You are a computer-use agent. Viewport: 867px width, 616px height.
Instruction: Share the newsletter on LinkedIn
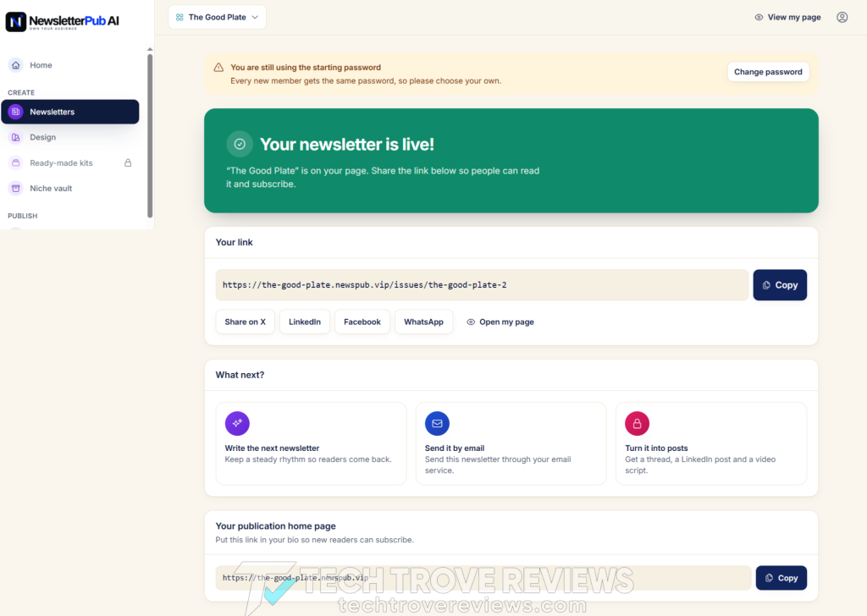[x=305, y=322]
